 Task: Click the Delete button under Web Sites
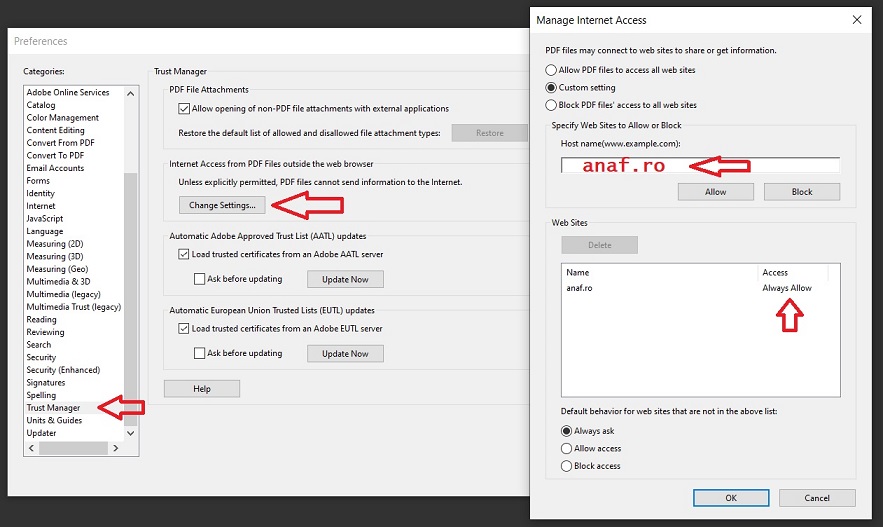coord(599,245)
